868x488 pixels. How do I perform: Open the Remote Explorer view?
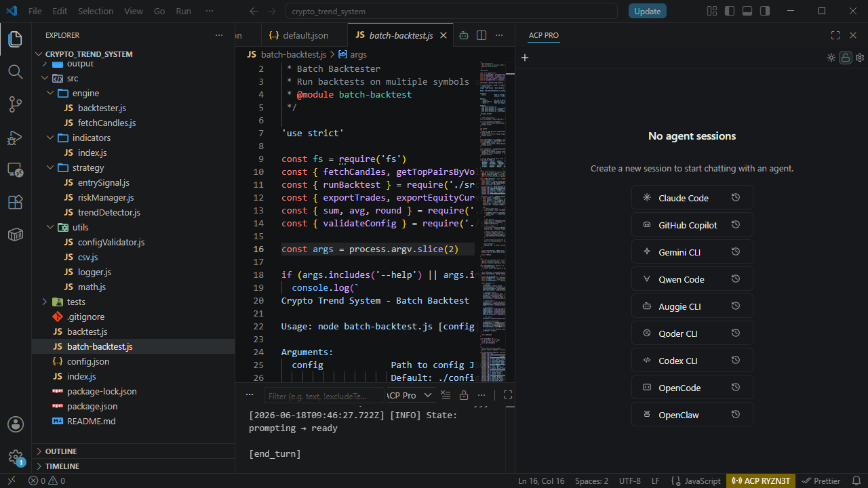click(x=15, y=170)
